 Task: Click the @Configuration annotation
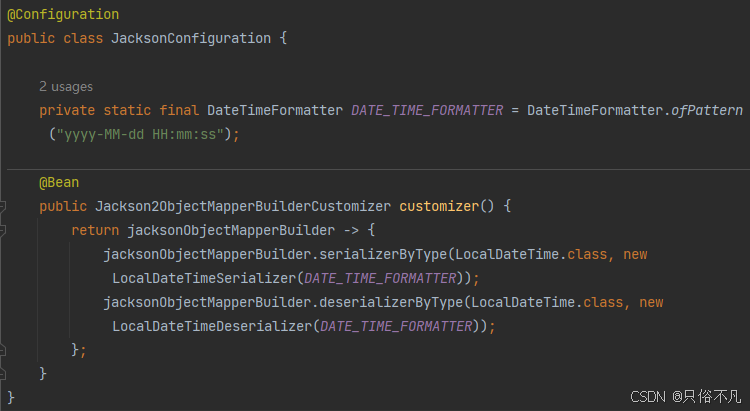[63, 15]
